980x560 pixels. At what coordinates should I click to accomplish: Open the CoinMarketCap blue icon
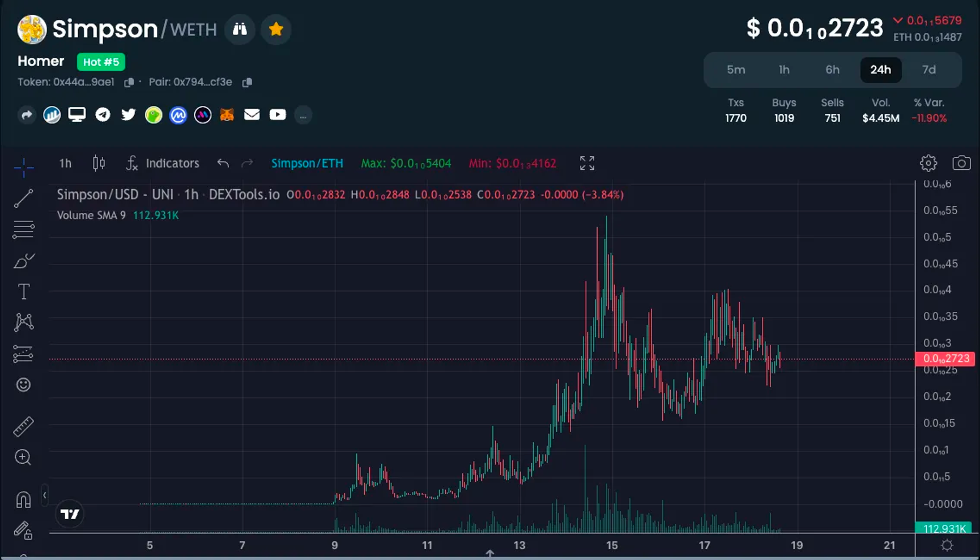click(178, 115)
